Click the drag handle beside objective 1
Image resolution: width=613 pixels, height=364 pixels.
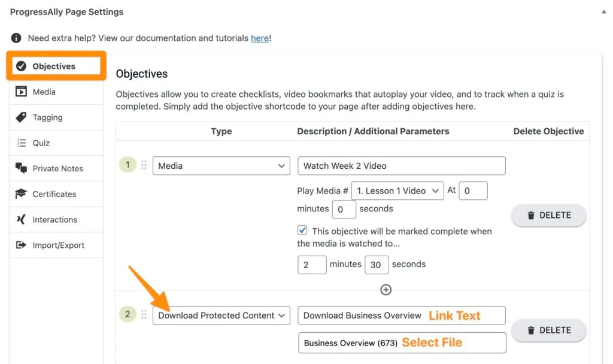click(144, 166)
